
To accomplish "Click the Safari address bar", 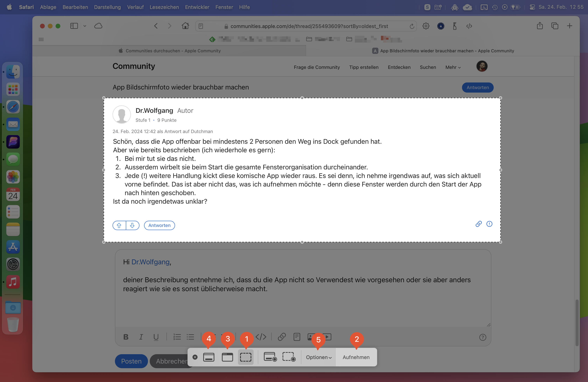I will pyautogui.click(x=309, y=26).
